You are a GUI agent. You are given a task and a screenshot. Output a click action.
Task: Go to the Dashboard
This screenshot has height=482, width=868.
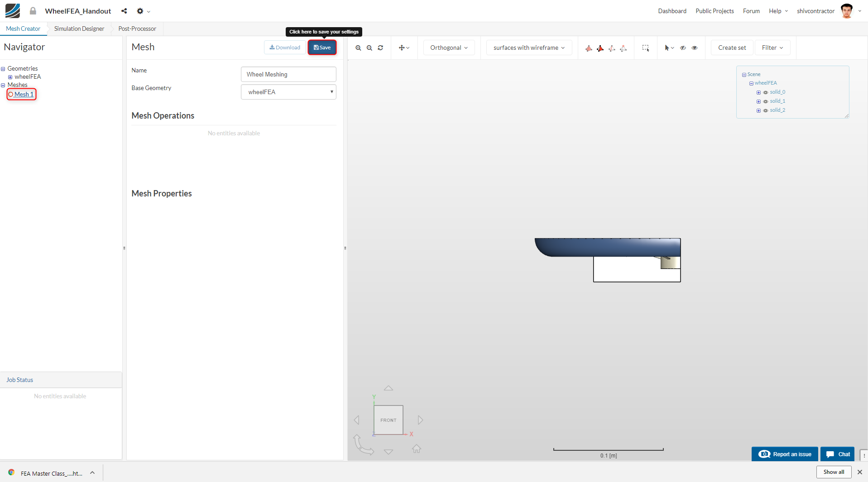click(x=672, y=11)
